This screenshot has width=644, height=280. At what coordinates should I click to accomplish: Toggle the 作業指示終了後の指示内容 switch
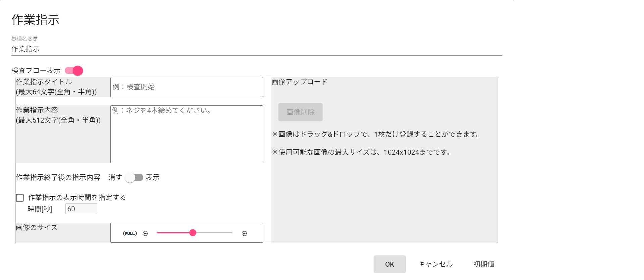click(x=134, y=178)
